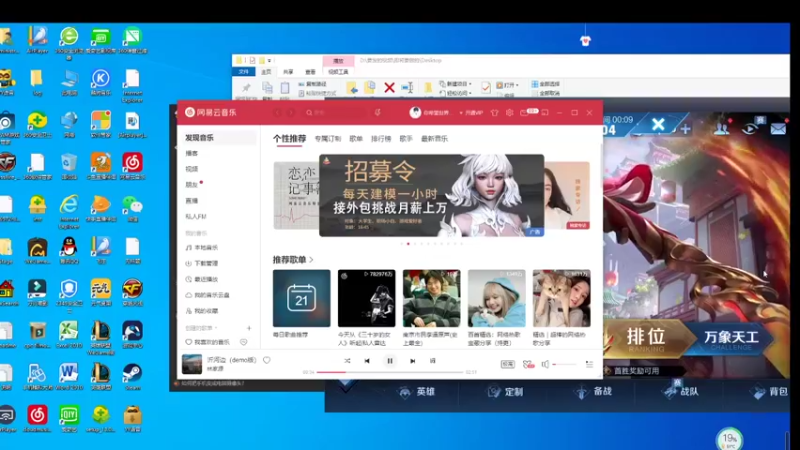Open 英雄 tab in game bottom bar

click(x=417, y=392)
